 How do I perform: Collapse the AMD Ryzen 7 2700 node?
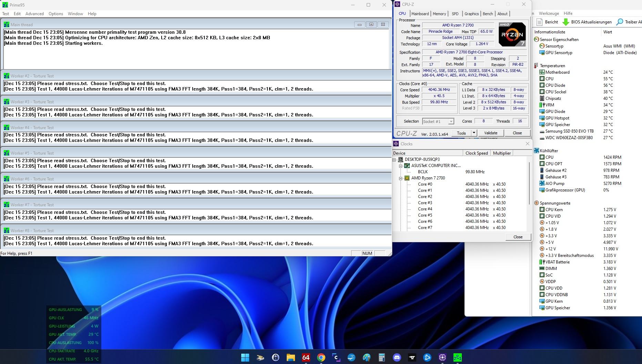coord(401,178)
